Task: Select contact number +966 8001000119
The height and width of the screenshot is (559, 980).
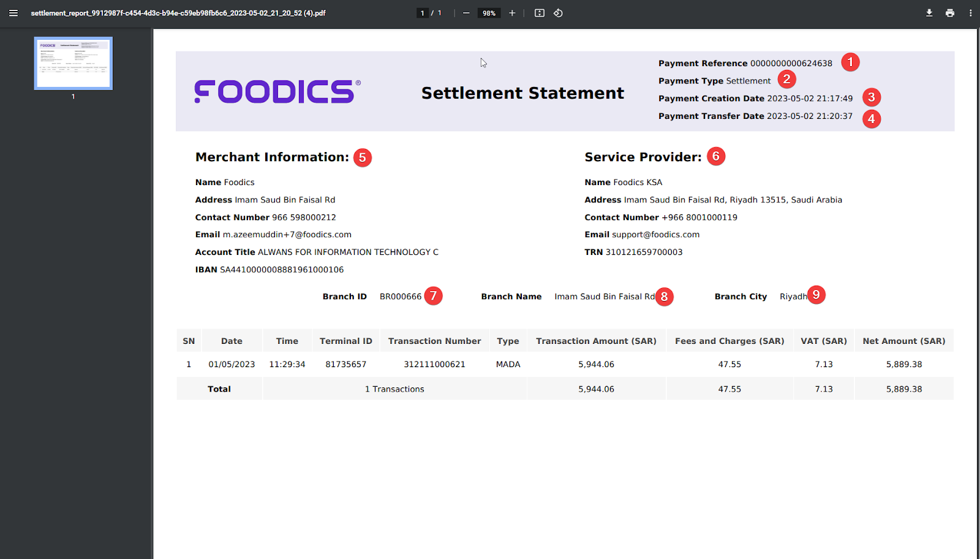Action: pyautogui.click(x=699, y=217)
